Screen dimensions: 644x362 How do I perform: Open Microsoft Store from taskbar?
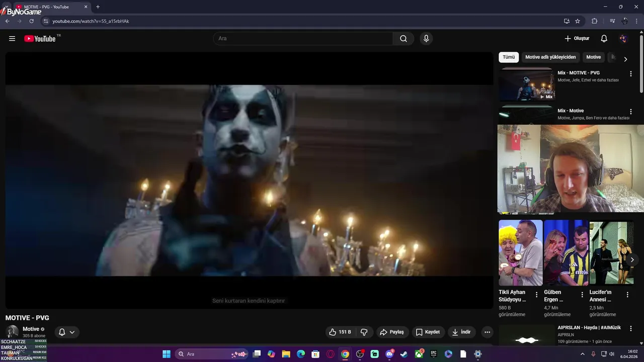click(315, 354)
